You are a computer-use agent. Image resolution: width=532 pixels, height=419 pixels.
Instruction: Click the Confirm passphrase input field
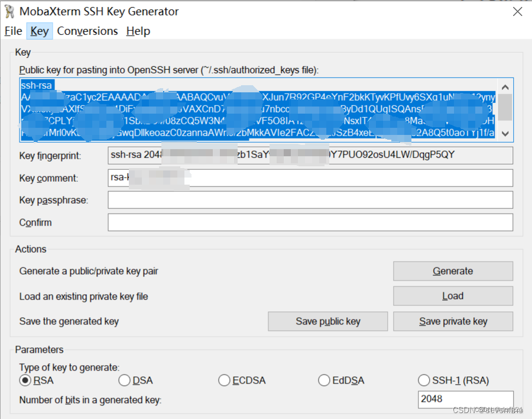(310, 223)
